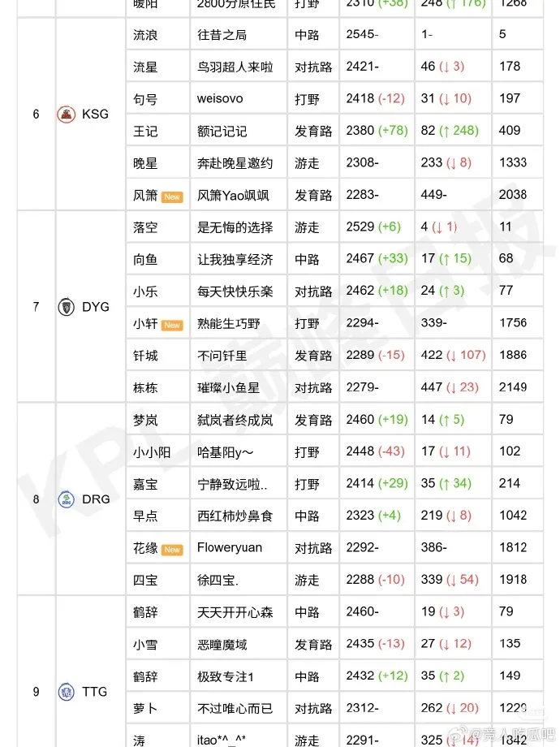Click the DRG team logo
The width and height of the screenshot is (560, 747).
pos(67,499)
